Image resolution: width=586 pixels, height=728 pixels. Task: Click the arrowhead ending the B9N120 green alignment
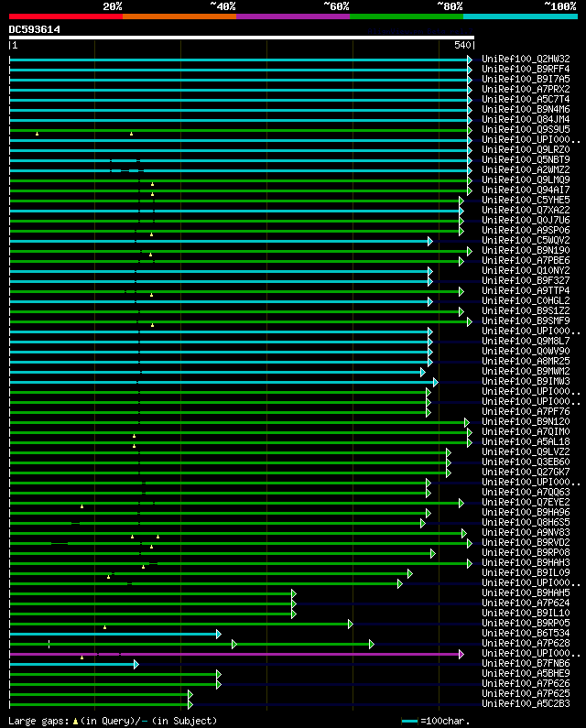pos(467,422)
